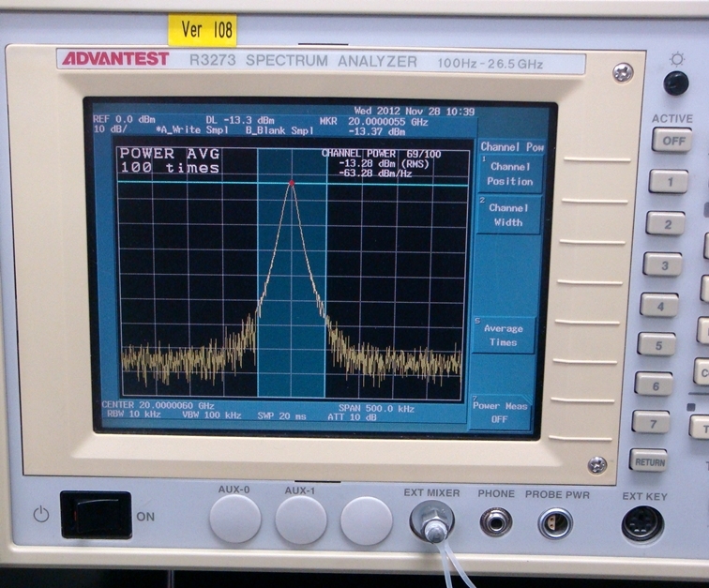
Task: Select the Channel Position softkey menu item
Action: coord(510,174)
